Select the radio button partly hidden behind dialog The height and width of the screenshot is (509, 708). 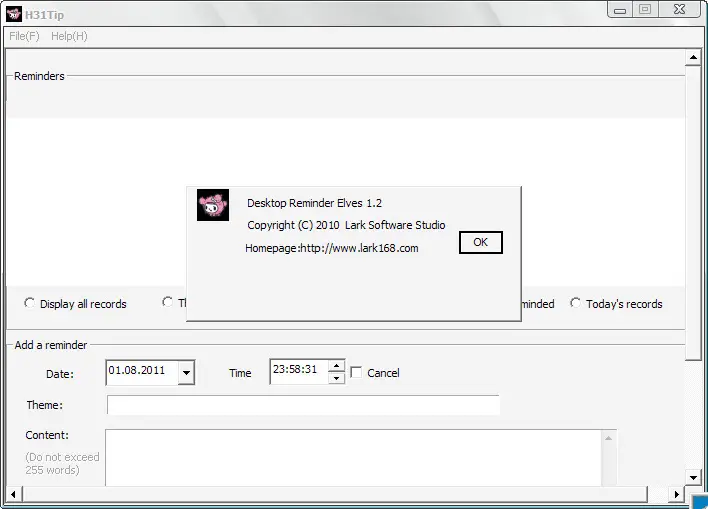point(167,302)
